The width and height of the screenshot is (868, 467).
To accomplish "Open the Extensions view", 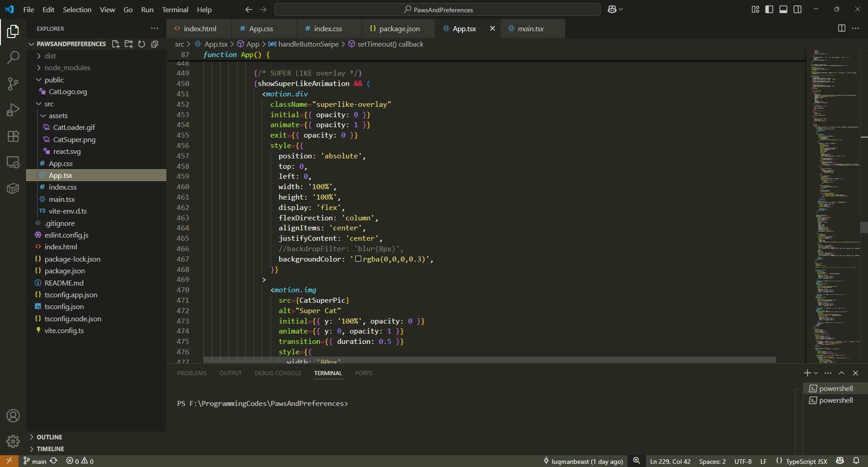I will (13, 136).
